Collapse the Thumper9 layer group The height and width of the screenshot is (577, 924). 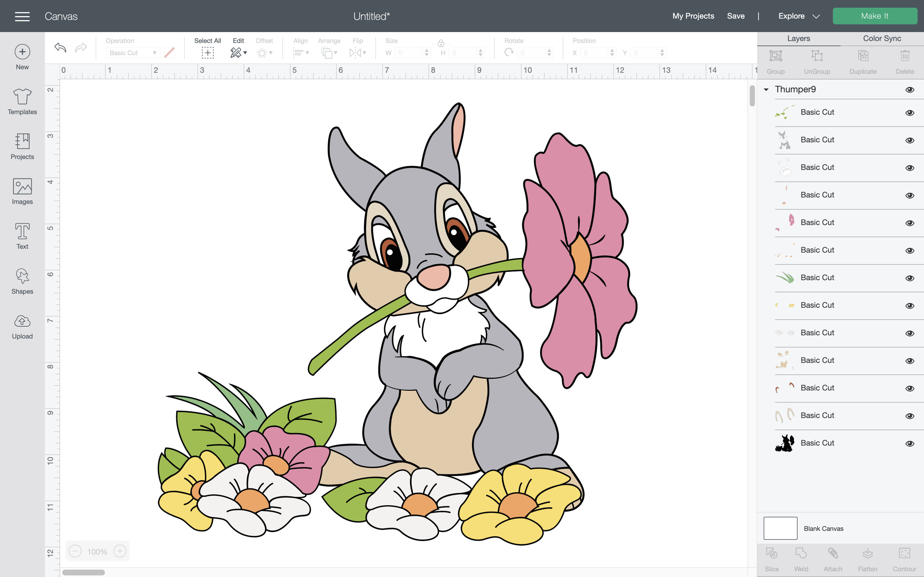coord(766,89)
